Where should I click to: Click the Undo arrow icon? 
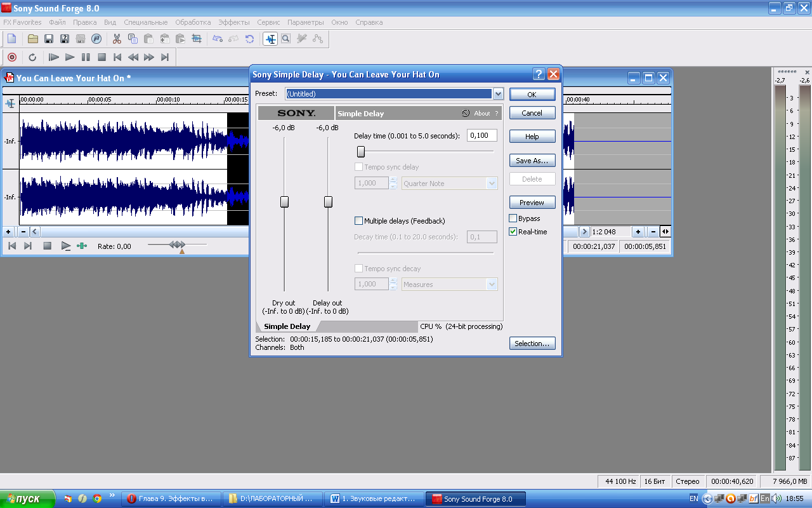pos(218,39)
